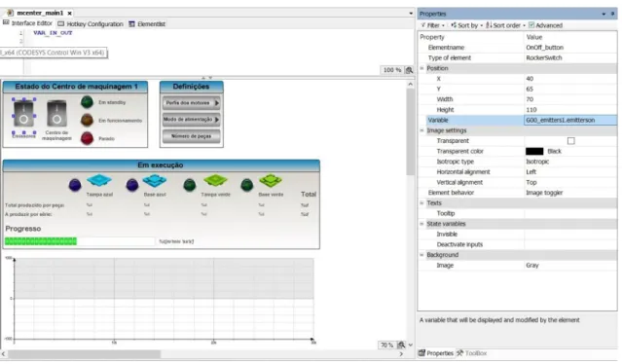Edit the Variable value G00_emitters1.emitterson
This screenshot has height=364, width=622.
tap(570, 120)
